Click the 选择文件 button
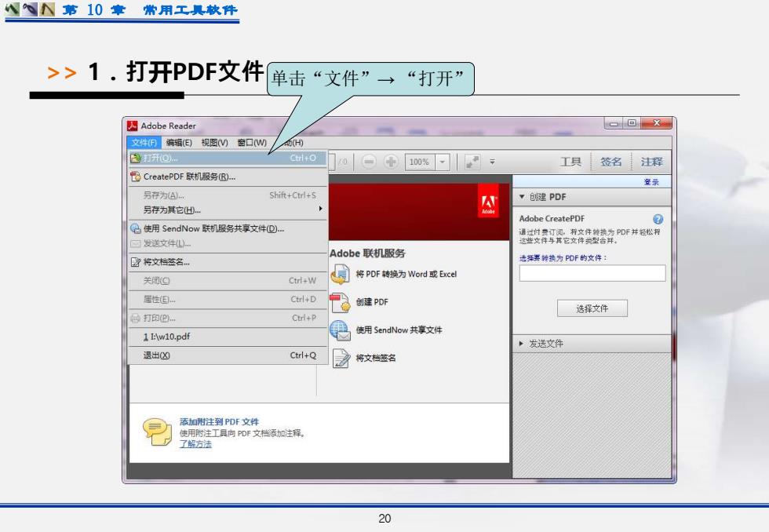Image resolution: width=769 pixels, height=532 pixels. pos(592,308)
